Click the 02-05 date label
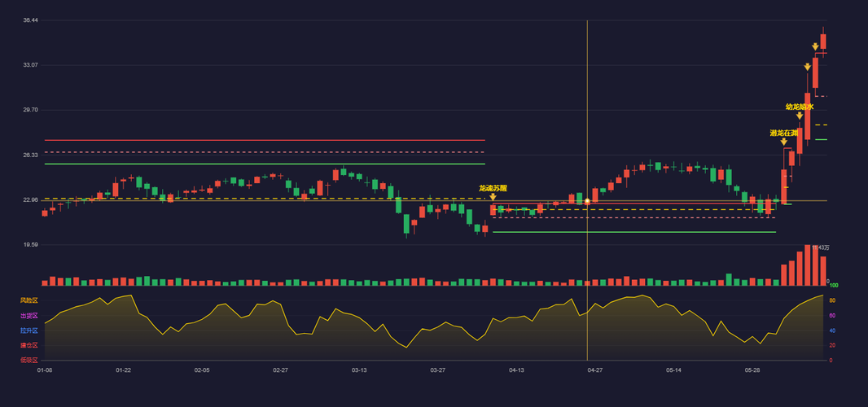 point(202,370)
